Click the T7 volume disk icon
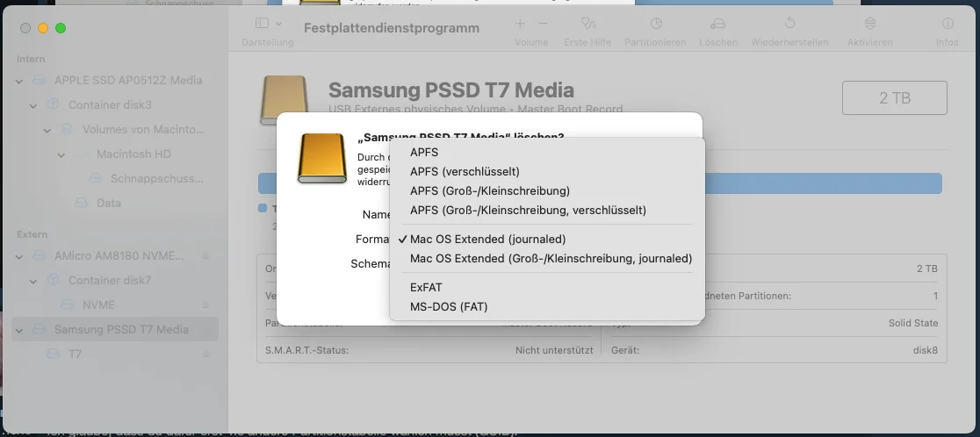The image size is (980, 437). 53,354
